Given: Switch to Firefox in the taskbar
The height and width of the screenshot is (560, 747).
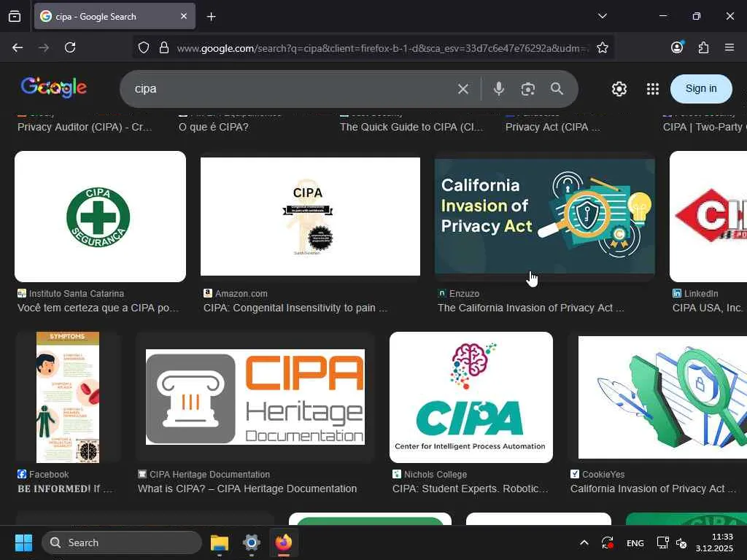Looking at the screenshot, I should pyautogui.click(x=284, y=542).
